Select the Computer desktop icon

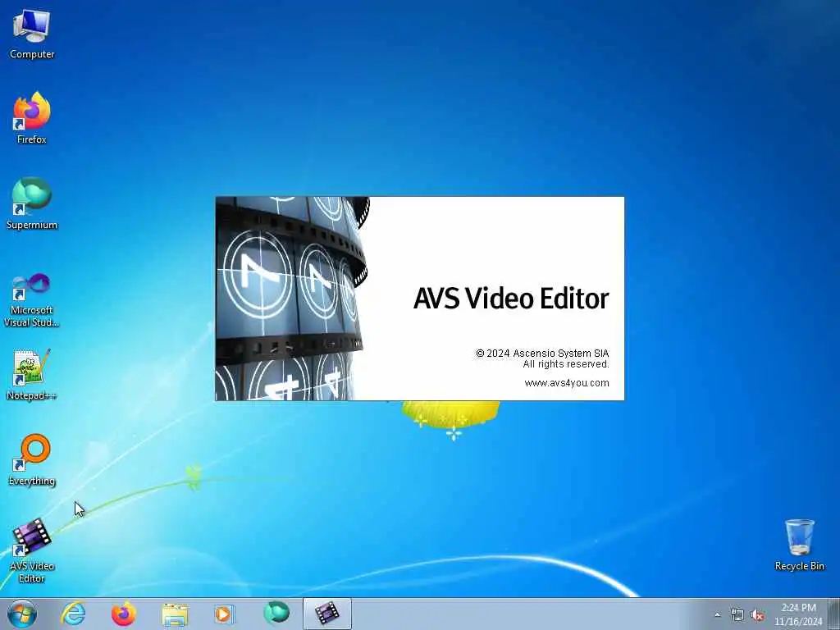[x=32, y=33]
